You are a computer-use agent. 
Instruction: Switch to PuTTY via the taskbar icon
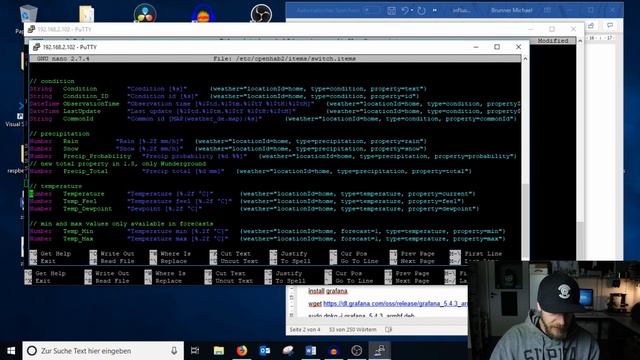click(380, 351)
